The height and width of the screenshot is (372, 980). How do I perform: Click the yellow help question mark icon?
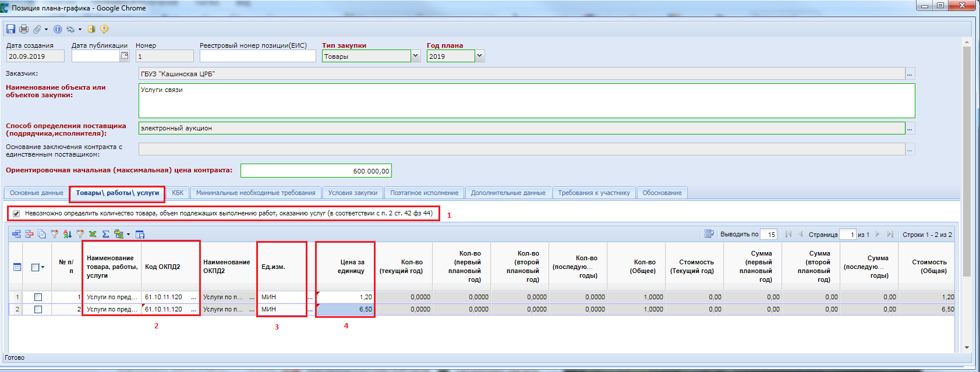[x=104, y=29]
